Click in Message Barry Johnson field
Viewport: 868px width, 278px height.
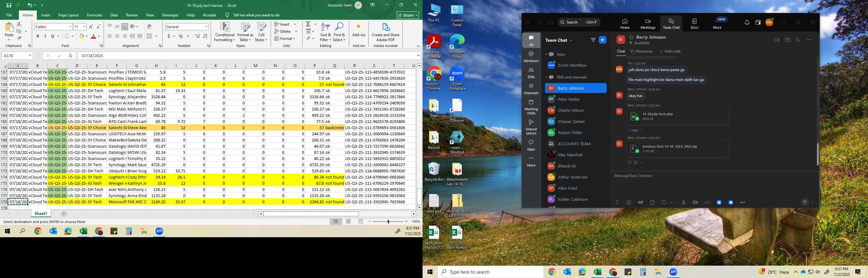(714, 176)
